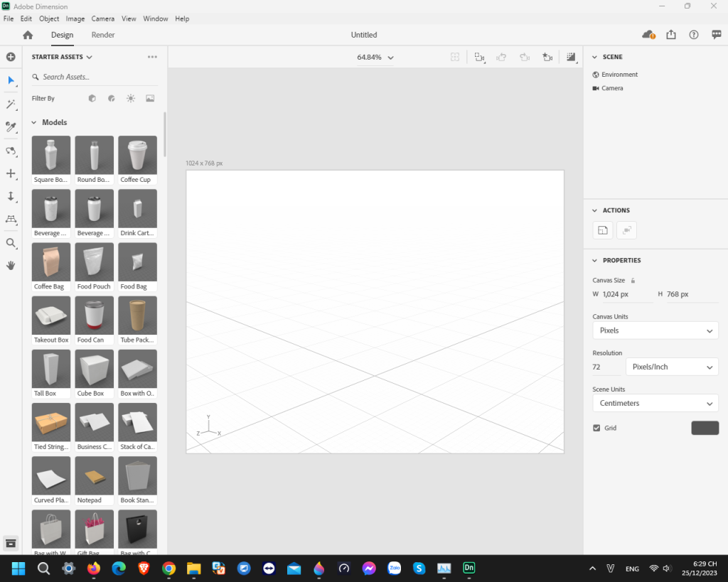
Task: Open the Canvas Units Pixels dropdown
Action: click(x=655, y=330)
